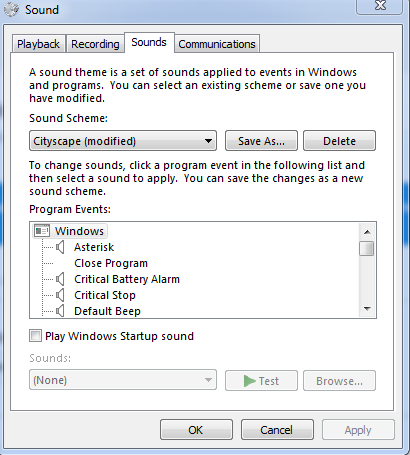Click the list scroll down arrow
The height and width of the screenshot is (455, 410).
click(x=367, y=309)
